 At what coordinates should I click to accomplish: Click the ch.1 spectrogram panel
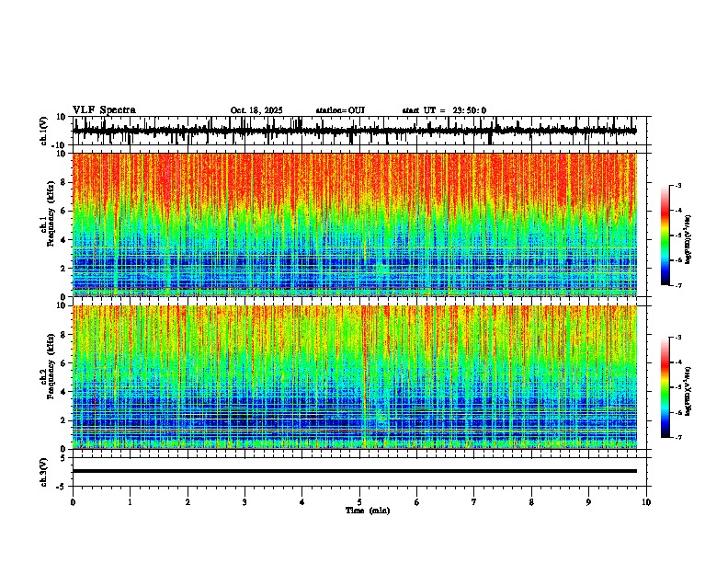click(x=355, y=224)
